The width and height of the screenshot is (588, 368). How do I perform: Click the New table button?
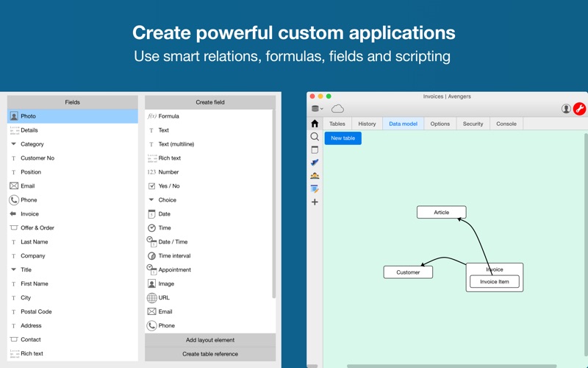click(343, 138)
